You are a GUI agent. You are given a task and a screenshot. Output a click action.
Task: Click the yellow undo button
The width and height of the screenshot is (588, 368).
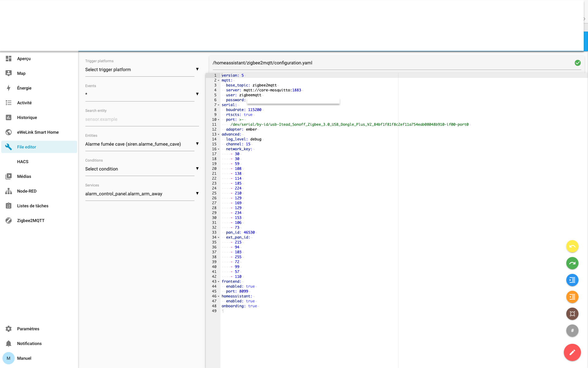572,246
